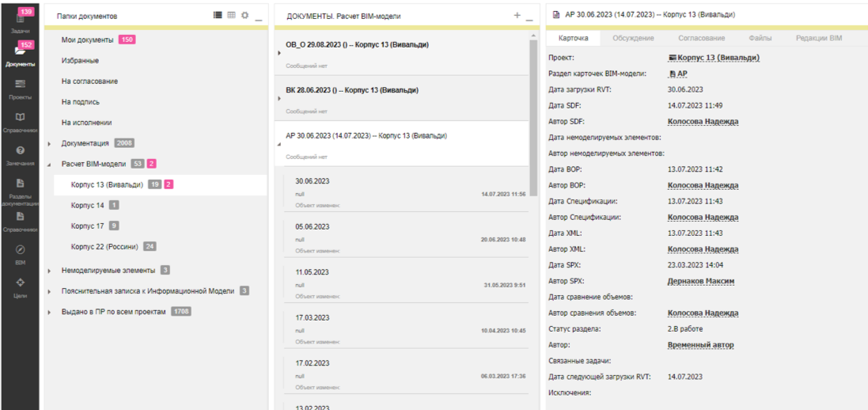This screenshot has height=410, width=868.
Task: Expand the Документация folder
Action: pyautogui.click(x=49, y=144)
